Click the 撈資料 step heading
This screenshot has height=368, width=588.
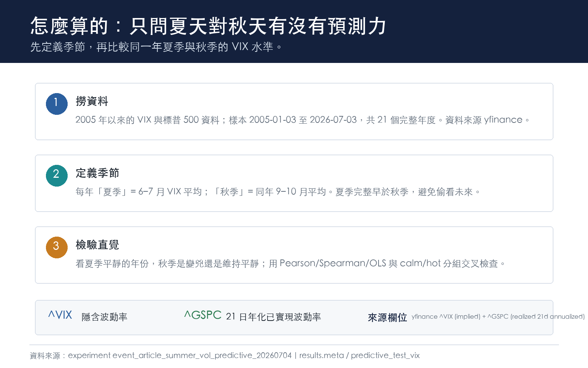pos(92,101)
